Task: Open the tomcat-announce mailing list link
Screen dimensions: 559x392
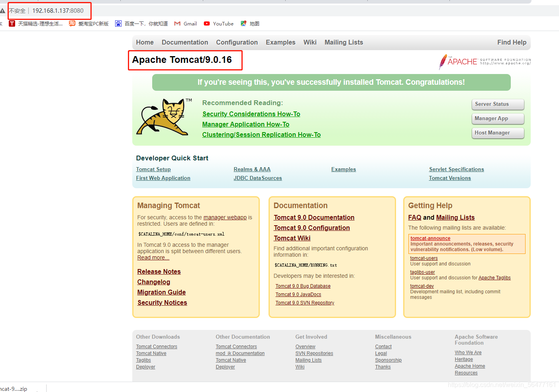Action: pyautogui.click(x=430, y=238)
